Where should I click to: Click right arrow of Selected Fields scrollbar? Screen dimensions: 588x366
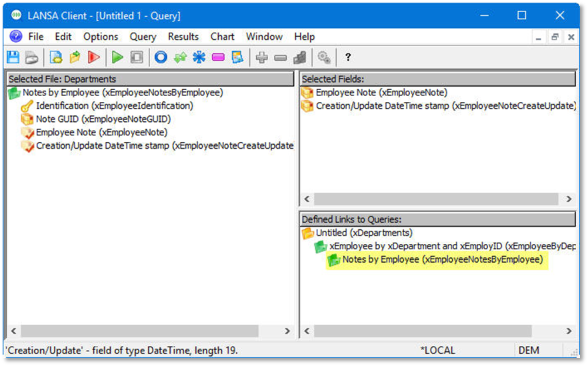(569, 199)
